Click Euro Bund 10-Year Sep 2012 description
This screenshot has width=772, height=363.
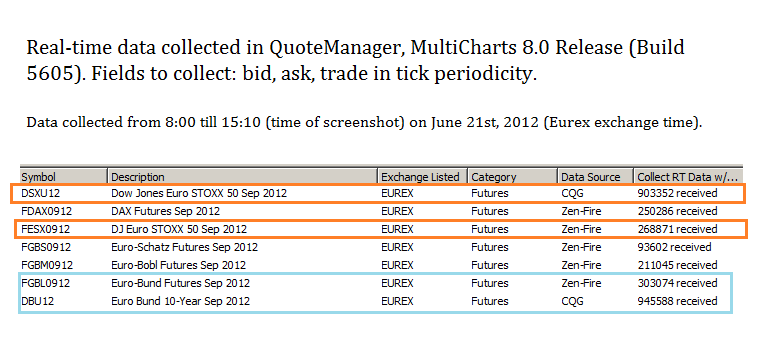180,301
